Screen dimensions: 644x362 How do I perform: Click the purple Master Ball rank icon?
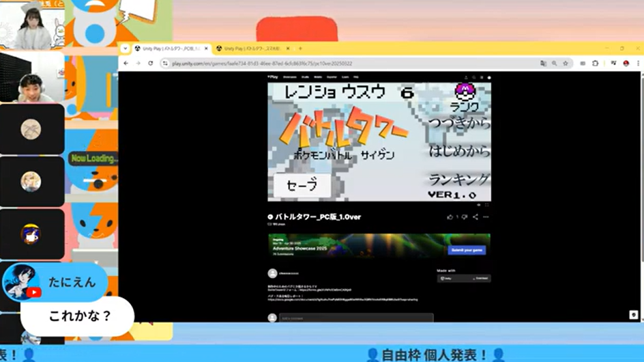point(465,92)
